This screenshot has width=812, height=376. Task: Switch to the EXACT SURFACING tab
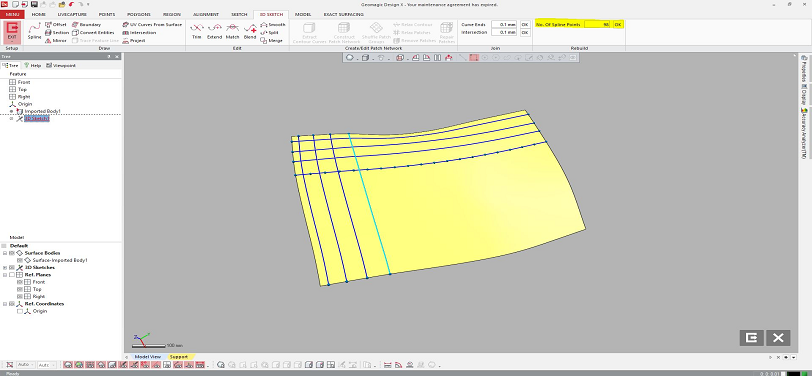click(344, 15)
